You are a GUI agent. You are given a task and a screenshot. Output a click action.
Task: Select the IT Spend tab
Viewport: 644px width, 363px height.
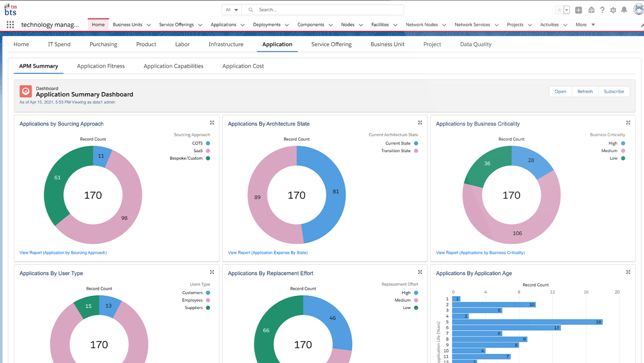59,44
